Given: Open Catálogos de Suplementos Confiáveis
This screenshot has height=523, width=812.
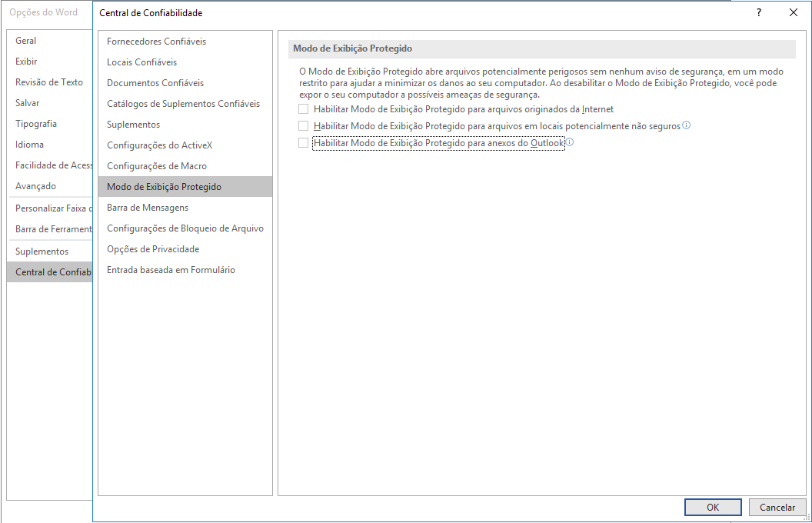Looking at the screenshot, I should pyautogui.click(x=184, y=104).
